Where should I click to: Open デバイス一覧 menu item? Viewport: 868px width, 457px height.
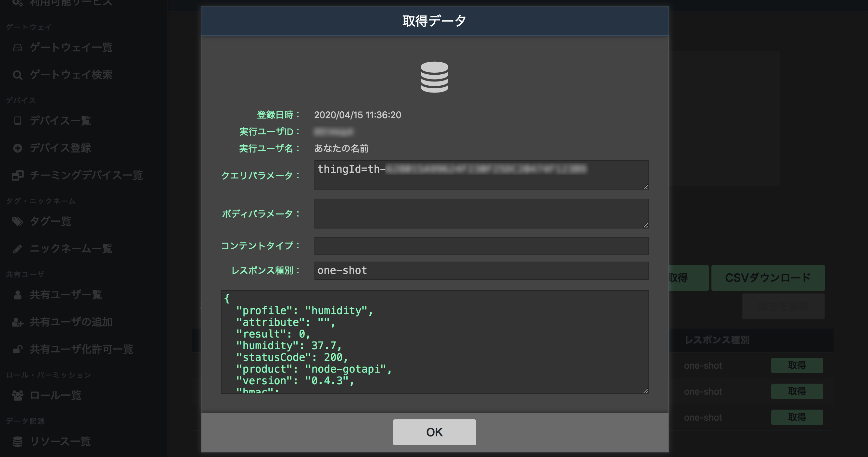pyautogui.click(x=60, y=120)
